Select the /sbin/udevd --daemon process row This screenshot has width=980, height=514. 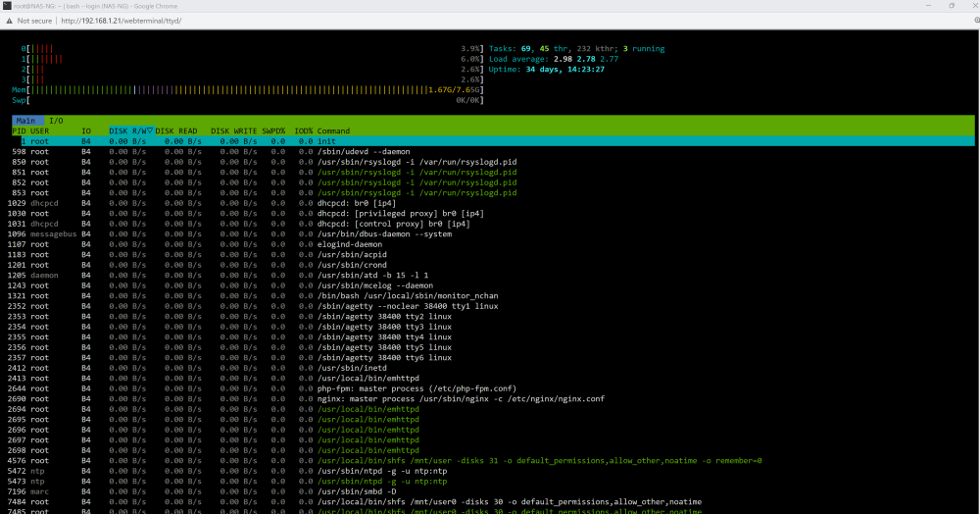click(x=493, y=151)
